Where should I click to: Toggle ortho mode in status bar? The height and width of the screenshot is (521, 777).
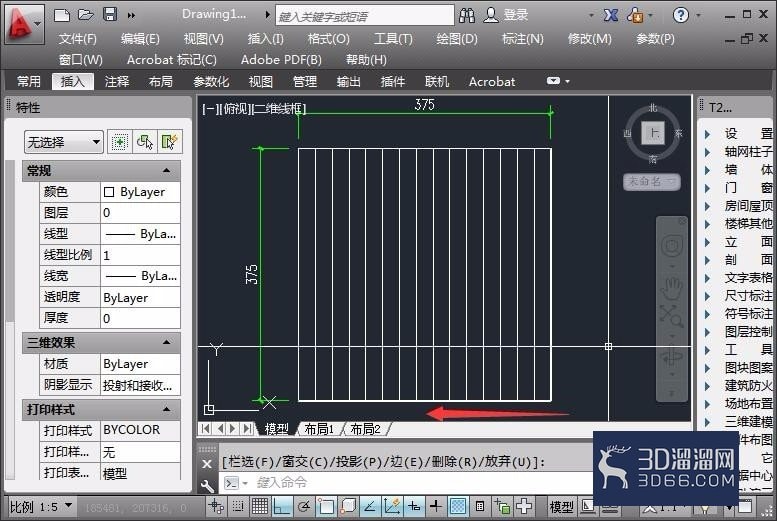click(x=281, y=506)
